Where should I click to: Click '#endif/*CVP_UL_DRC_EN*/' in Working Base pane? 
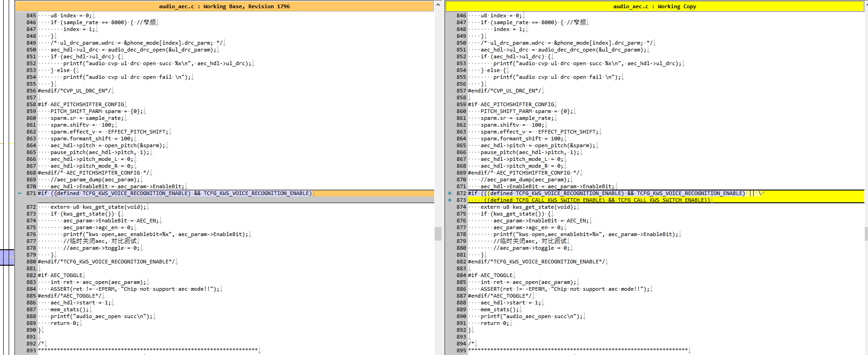click(74, 91)
